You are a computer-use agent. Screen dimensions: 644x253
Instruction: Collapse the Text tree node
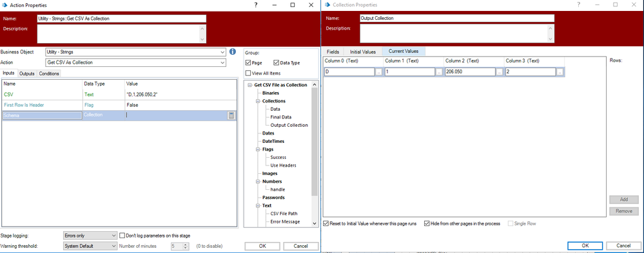pos(258,205)
